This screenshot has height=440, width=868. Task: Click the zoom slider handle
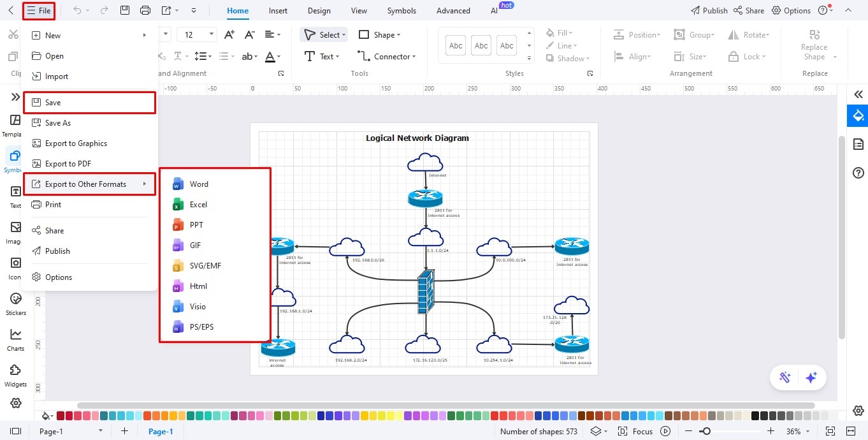click(705, 431)
